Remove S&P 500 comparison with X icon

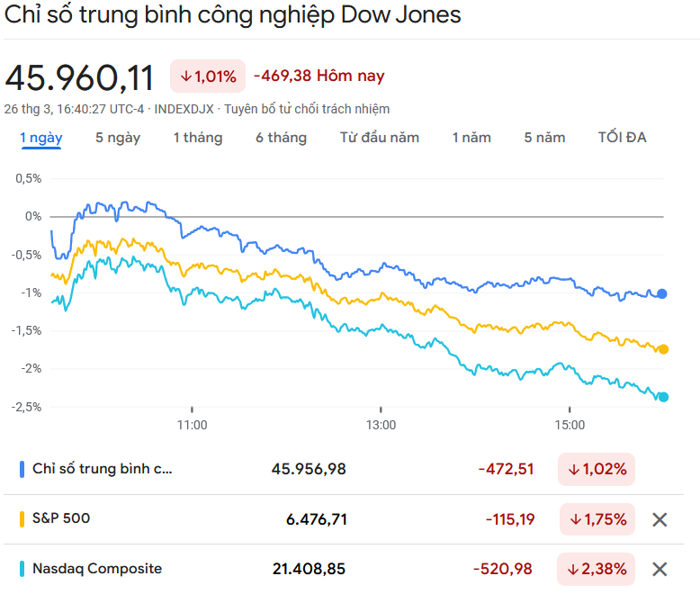click(660, 519)
